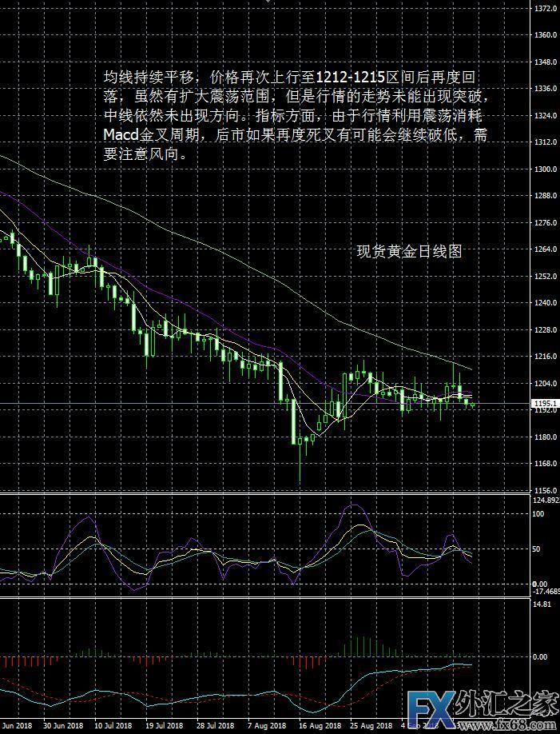
Task: Click the 7 Aug 2018 date label
Action: [266, 727]
